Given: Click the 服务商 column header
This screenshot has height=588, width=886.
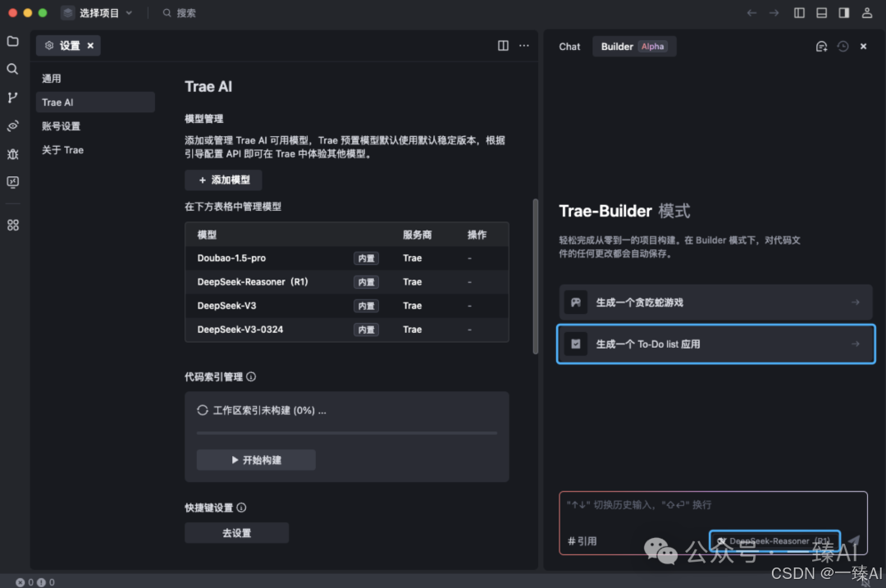Looking at the screenshot, I should point(417,235).
